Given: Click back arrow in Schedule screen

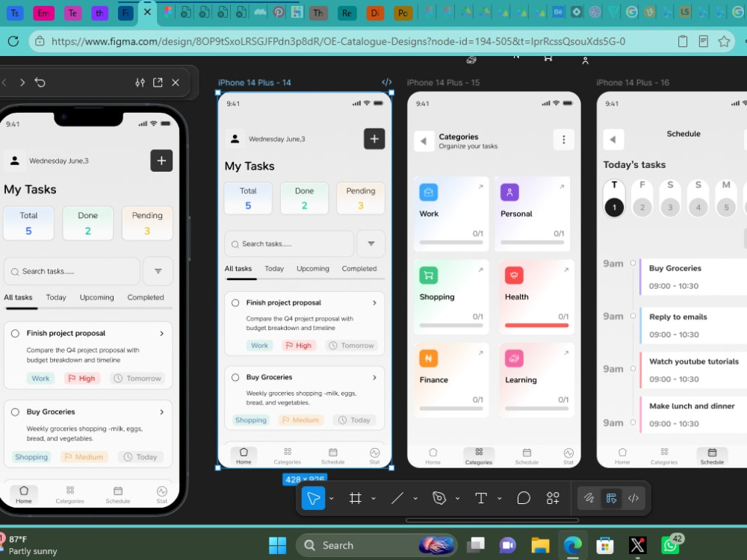Looking at the screenshot, I should (613, 140).
